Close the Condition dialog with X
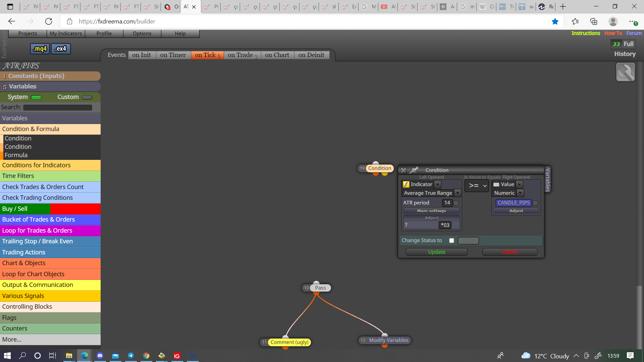Image resolution: width=644 pixels, height=362 pixels. pos(404,170)
